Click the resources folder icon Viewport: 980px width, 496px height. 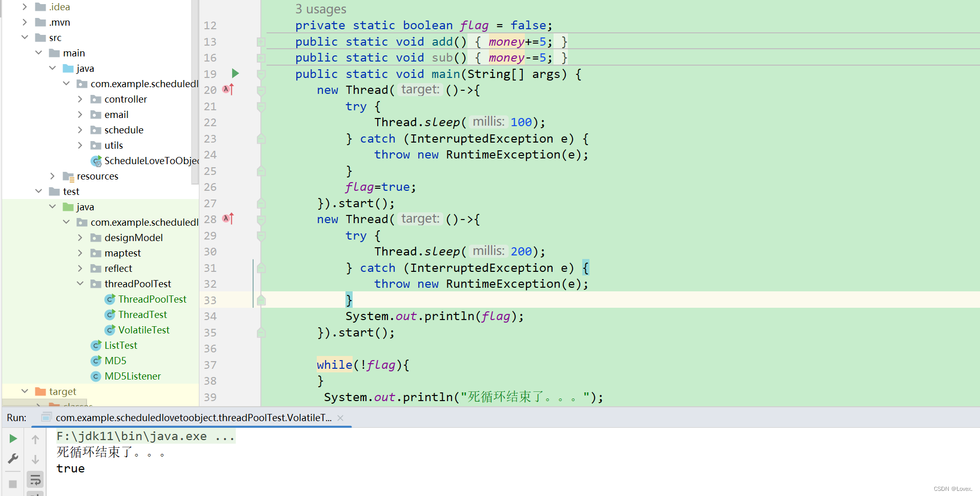click(x=68, y=176)
